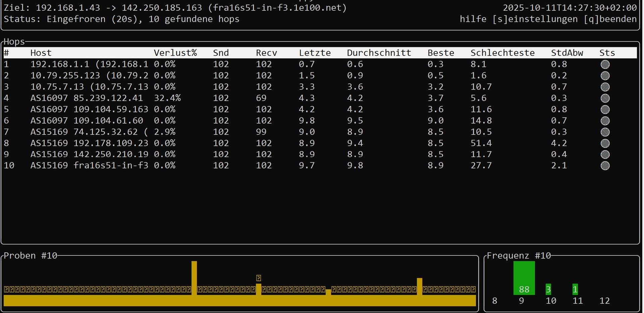Click the Letzte column header

click(315, 53)
